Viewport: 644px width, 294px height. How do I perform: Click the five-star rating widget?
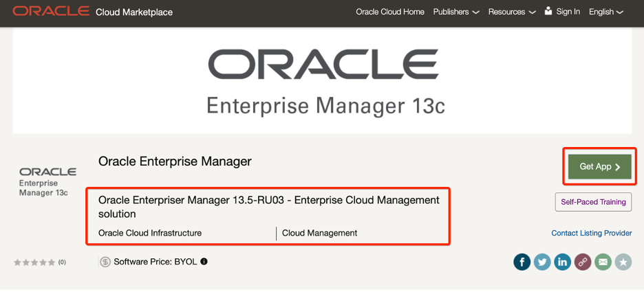click(34, 262)
